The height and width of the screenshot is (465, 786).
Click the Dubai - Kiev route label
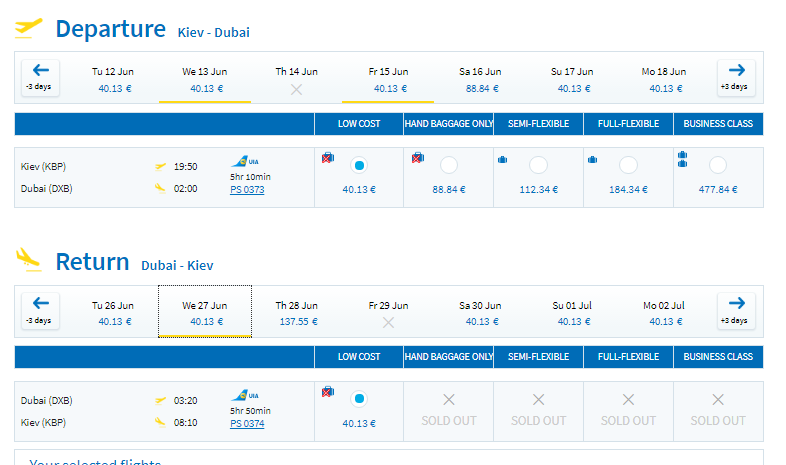coord(177,266)
